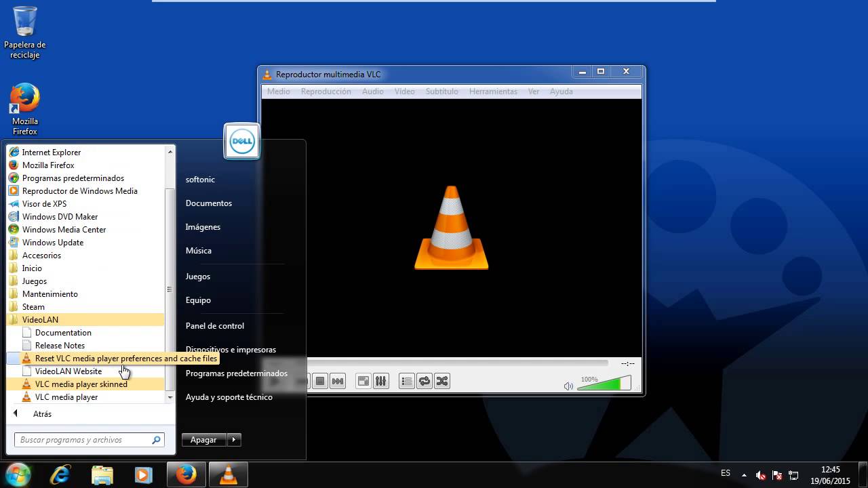Image resolution: width=868 pixels, height=488 pixels.
Task: Expand shutdown options arrow next to Apagar
Action: point(234,440)
